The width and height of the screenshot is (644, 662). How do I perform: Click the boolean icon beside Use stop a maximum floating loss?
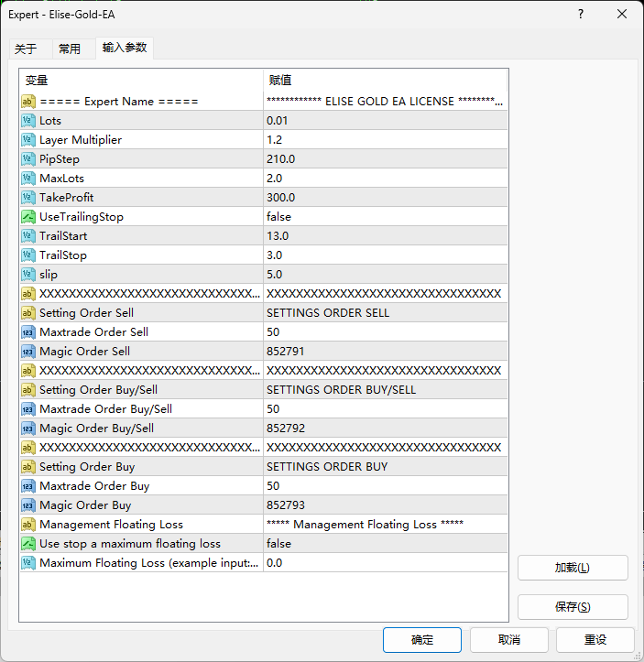(27, 543)
